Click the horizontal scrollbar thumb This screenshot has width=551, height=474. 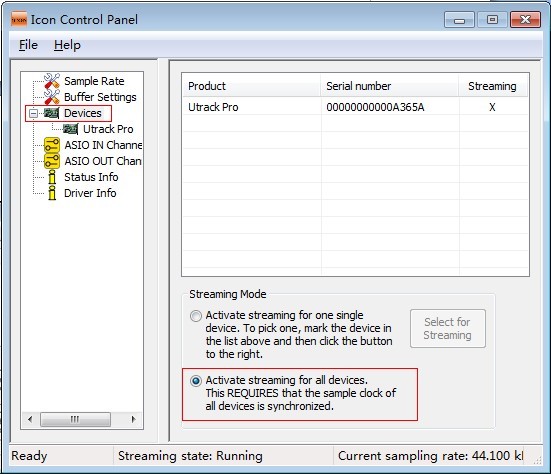click(x=75, y=419)
